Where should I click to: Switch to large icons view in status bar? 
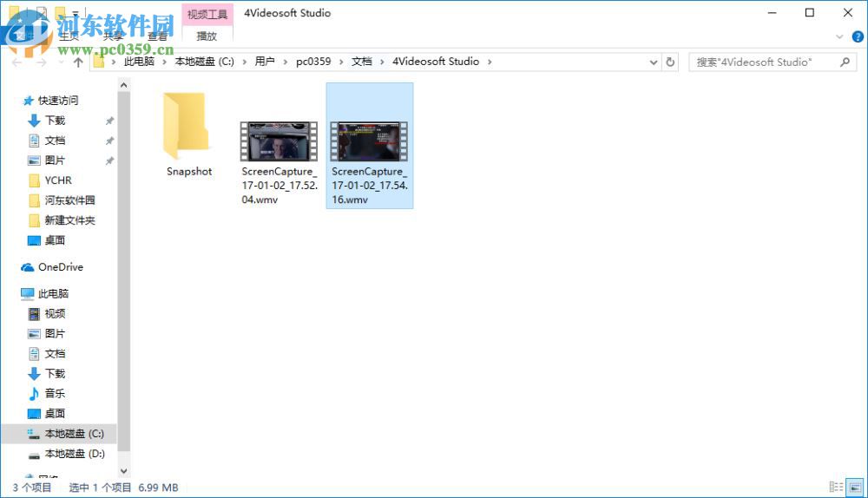pyautogui.click(x=855, y=488)
